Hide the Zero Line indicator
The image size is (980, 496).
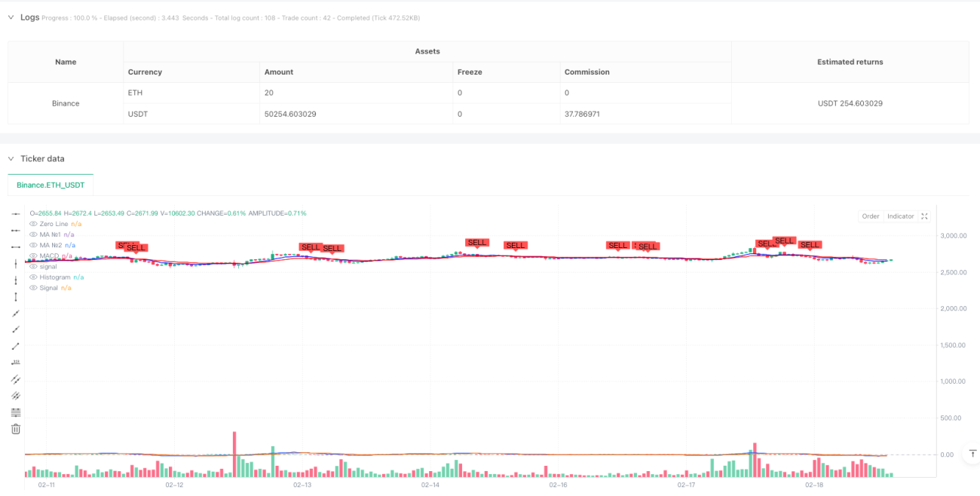pyautogui.click(x=32, y=224)
